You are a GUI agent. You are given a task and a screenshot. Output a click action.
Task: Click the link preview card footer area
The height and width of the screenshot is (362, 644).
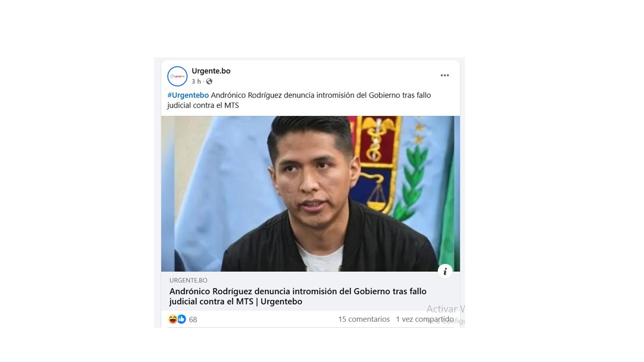(310, 291)
